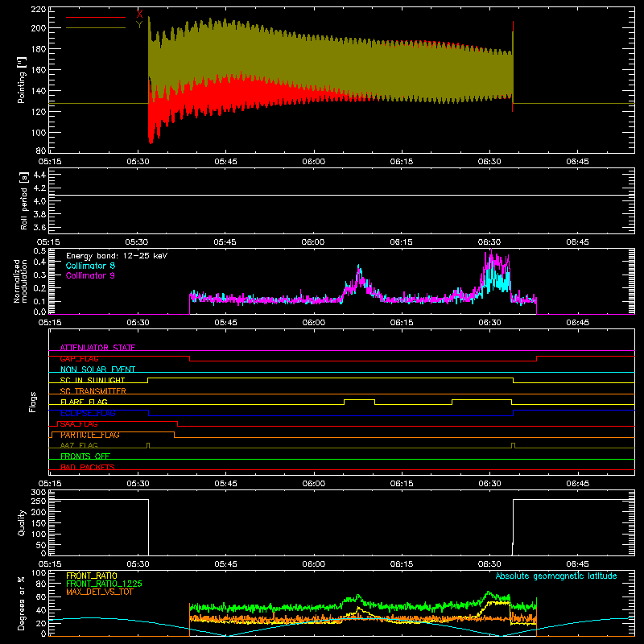Click the yellow FRONT_RATIO legend entry

[92, 576]
